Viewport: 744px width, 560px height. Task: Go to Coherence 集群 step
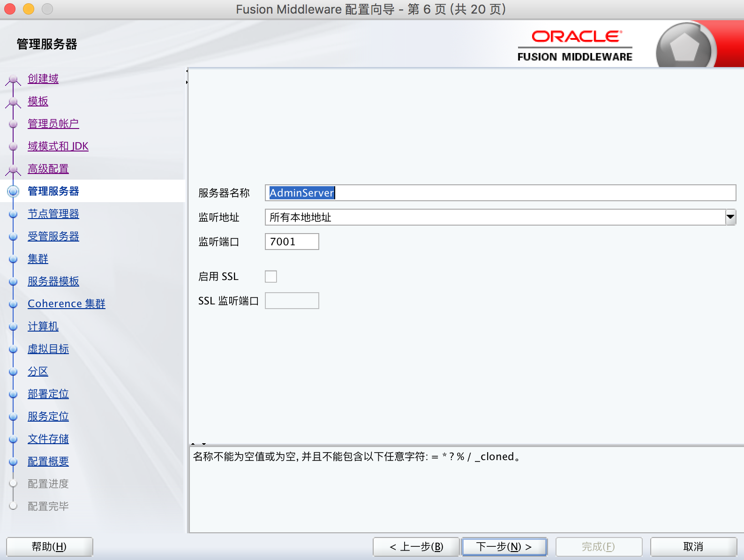tap(67, 304)
